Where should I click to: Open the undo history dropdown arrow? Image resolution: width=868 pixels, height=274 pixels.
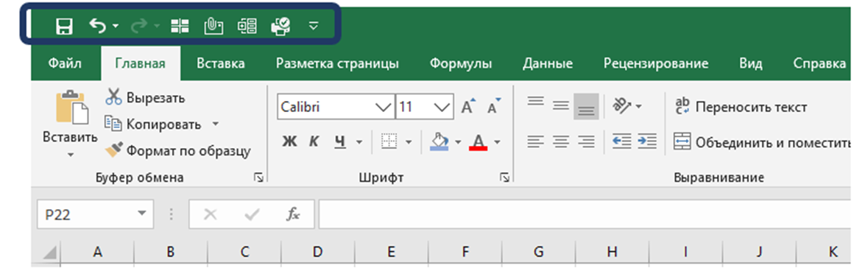point(115,26)
